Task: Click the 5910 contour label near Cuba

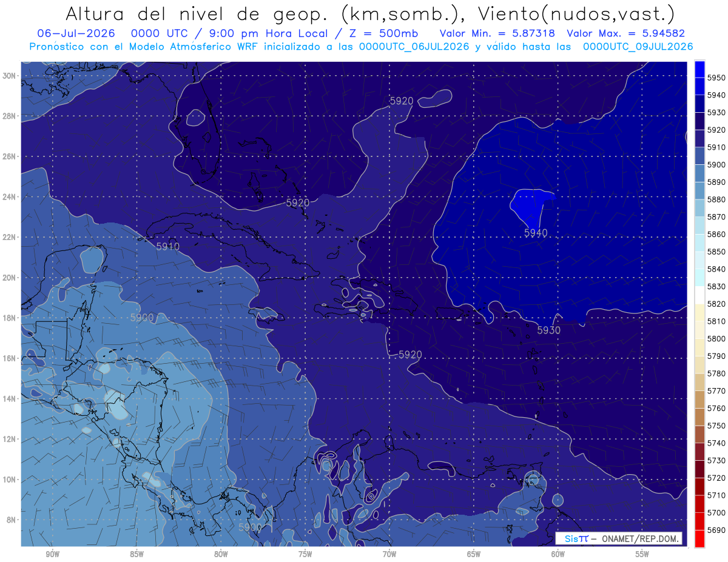Action: coord(167,247)
